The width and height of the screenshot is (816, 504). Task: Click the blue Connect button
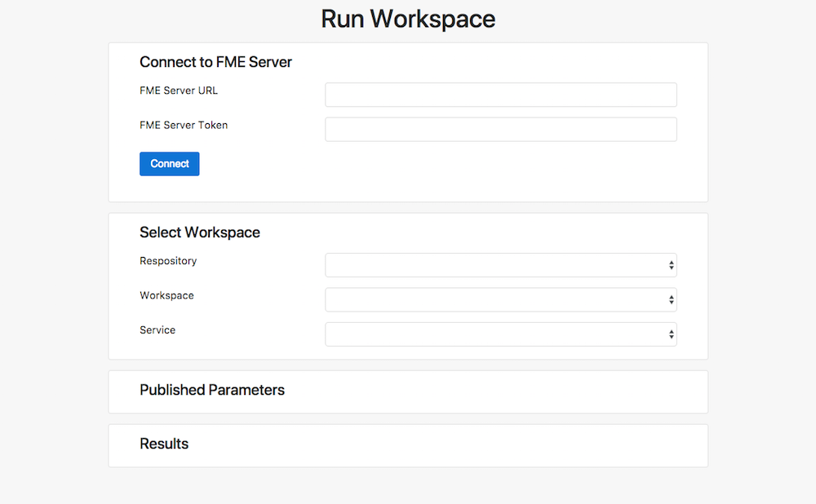tap(169, 164)
